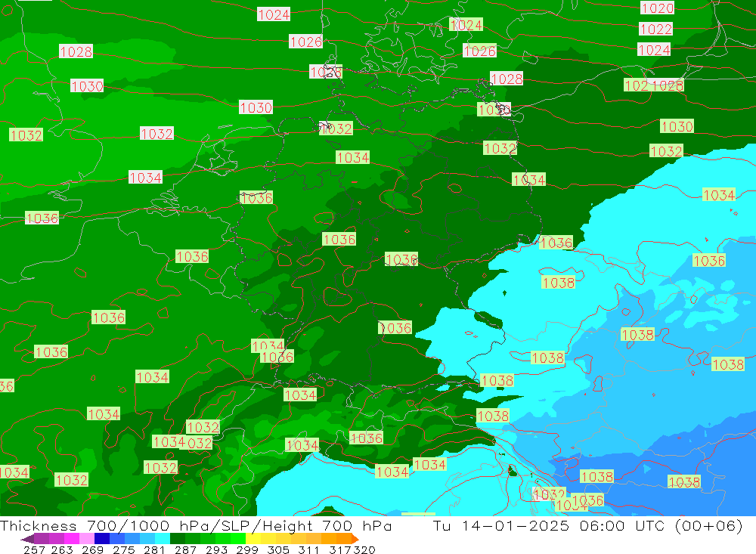This screenshot has width=756, height=554.
Task: Click the '1024' label directly beneath '1022'
Action: pyautogui.click(x=654, y=50)
